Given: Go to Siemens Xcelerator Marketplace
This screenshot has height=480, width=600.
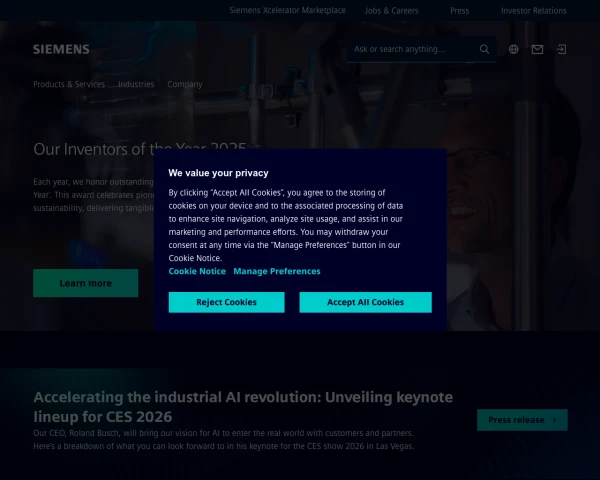Looking at the screenshot, I should [x=288, y=10].
